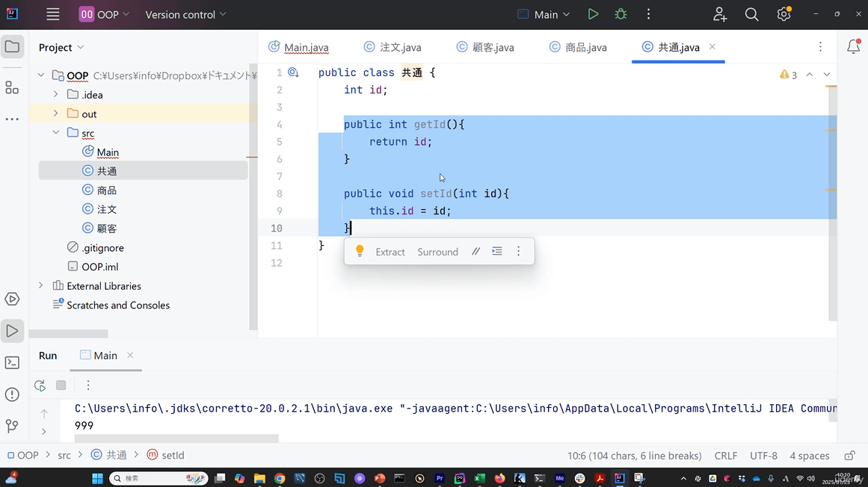Open OOP project dropdown

(105, 14)
